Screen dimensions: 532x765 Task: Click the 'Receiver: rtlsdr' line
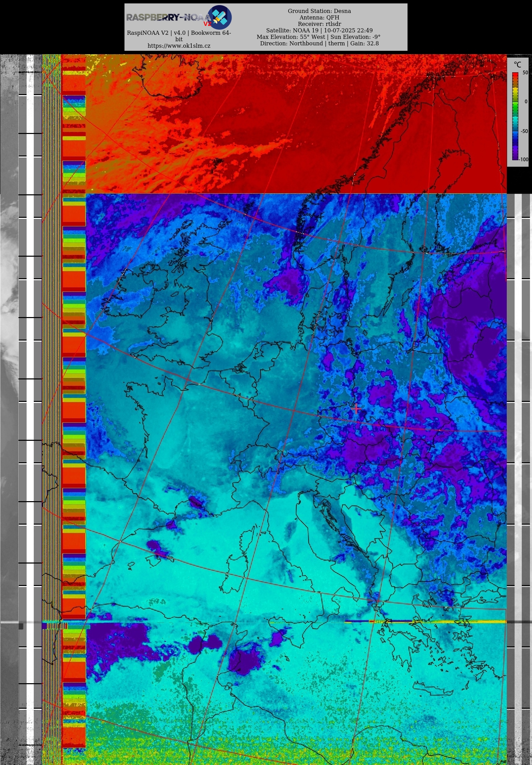click(319, 24)
